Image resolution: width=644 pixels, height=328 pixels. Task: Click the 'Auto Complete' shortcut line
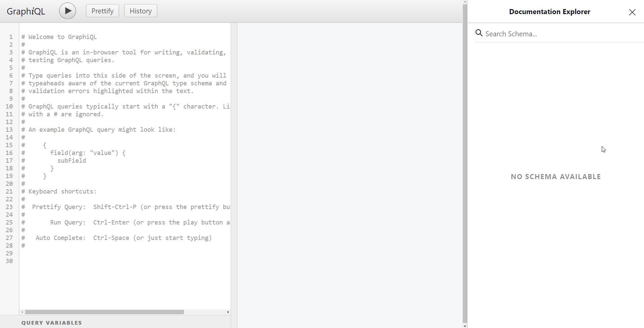(117, 238)
